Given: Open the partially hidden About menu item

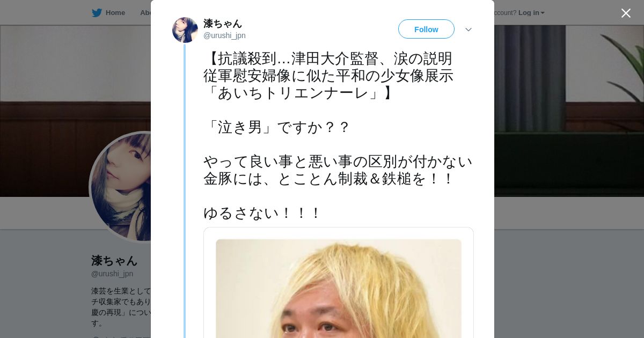Looking at the screenshot, I should tap(145, 13).
